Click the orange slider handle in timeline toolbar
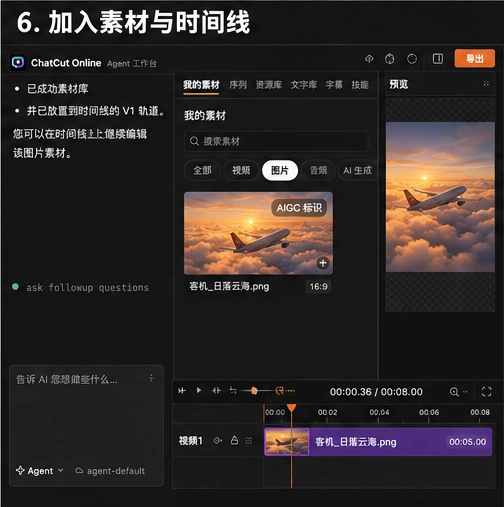 point(254,390)
